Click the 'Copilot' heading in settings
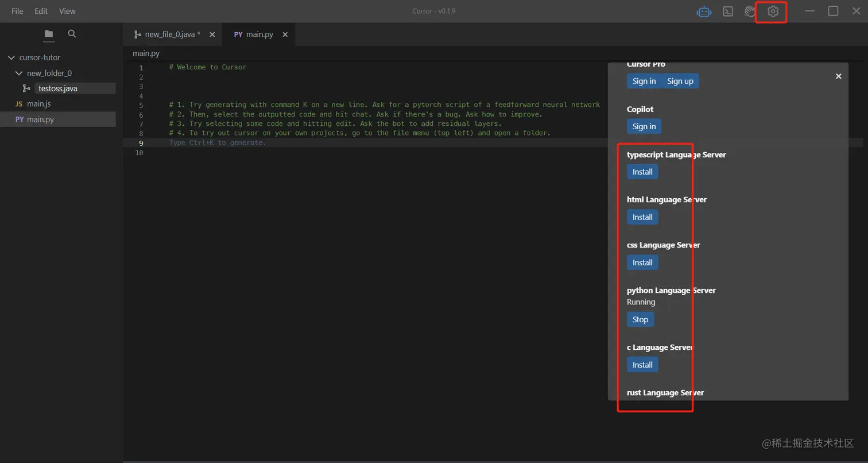 click(x=640, y=109)
